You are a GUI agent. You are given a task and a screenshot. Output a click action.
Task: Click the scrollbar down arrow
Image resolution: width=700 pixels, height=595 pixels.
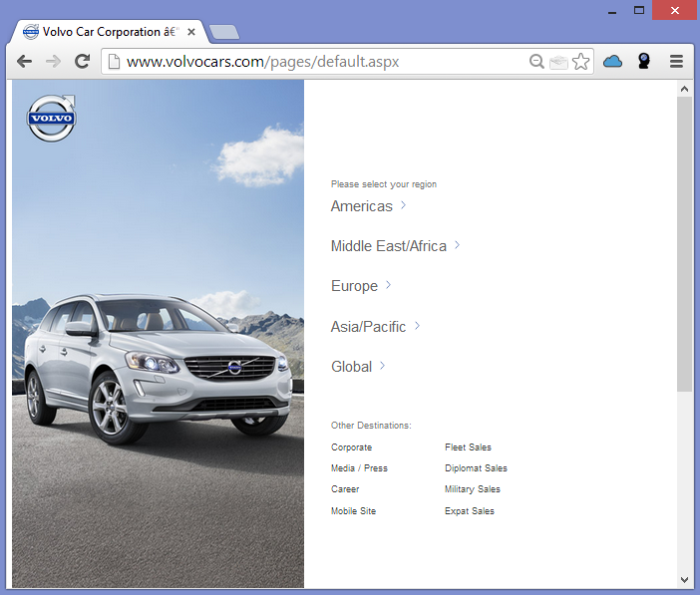pos(684,580)
